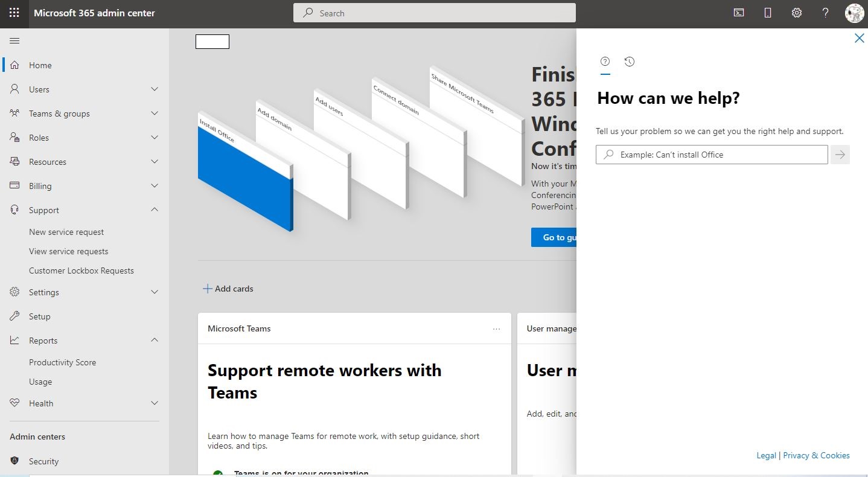The height and width of the screenshot is (477, 868).
Task: Close the help panel with X
Action: click(x=859, y=38)
